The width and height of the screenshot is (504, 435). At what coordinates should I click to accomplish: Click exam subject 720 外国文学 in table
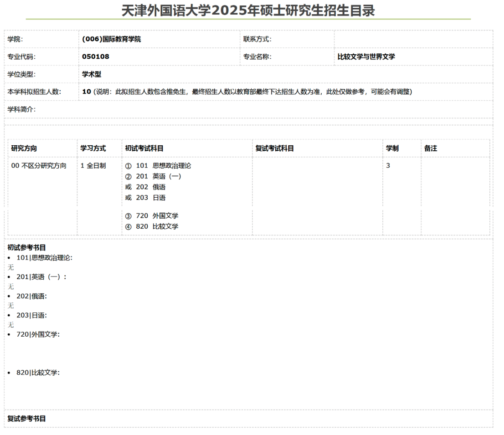152,215
